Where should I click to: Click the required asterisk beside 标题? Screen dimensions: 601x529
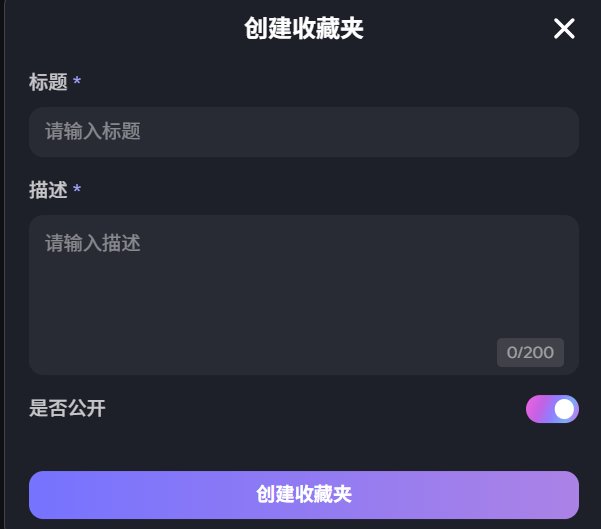point(77,82)
